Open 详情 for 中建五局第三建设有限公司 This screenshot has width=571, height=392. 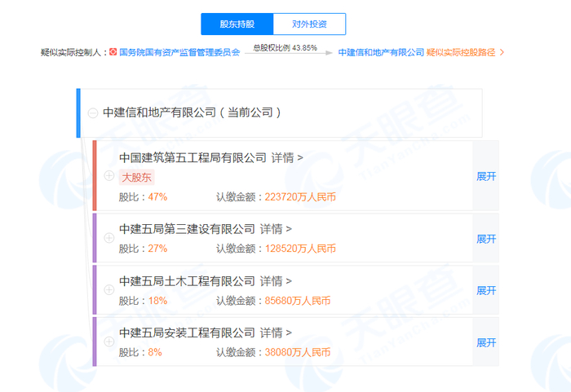(x=276, y=229)
